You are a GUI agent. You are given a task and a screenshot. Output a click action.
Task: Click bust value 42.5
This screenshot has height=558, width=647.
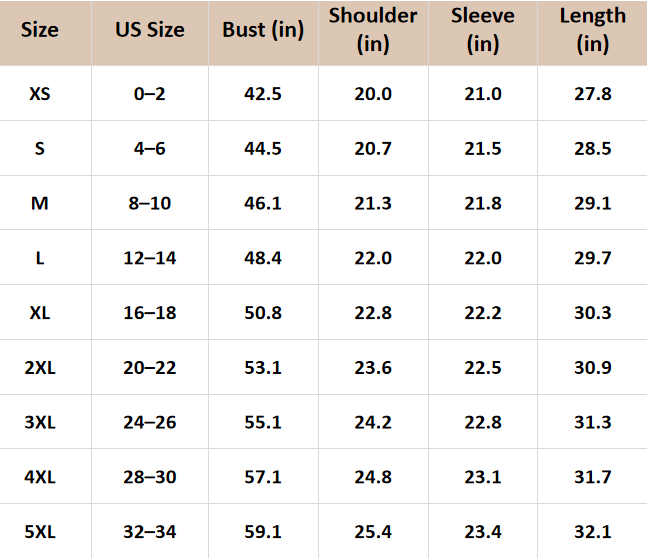[263, 94]
